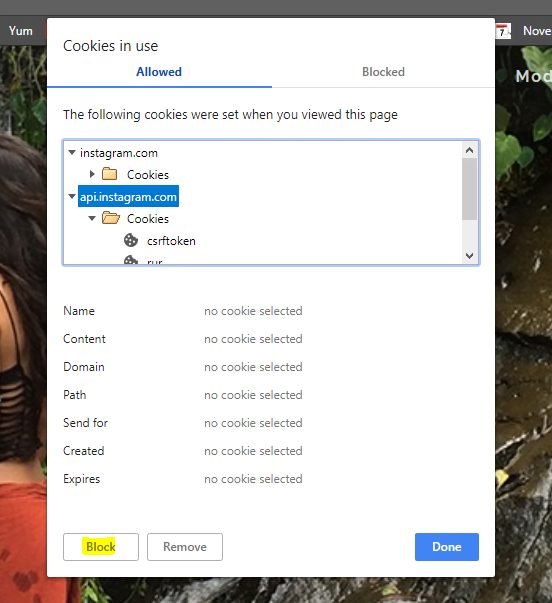Switch to the Allowed tab
The height and width of the screenshot is (603, 552).
coord(159,72)
